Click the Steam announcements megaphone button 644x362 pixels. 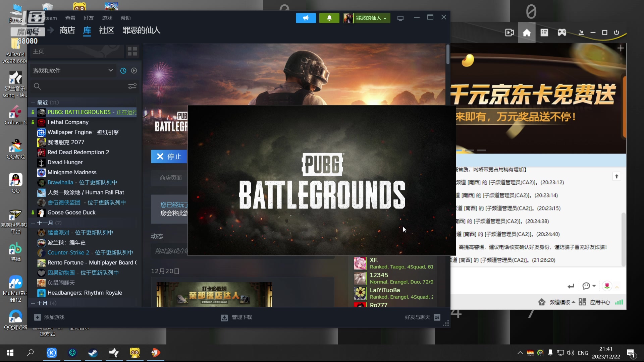coord(306,18)
